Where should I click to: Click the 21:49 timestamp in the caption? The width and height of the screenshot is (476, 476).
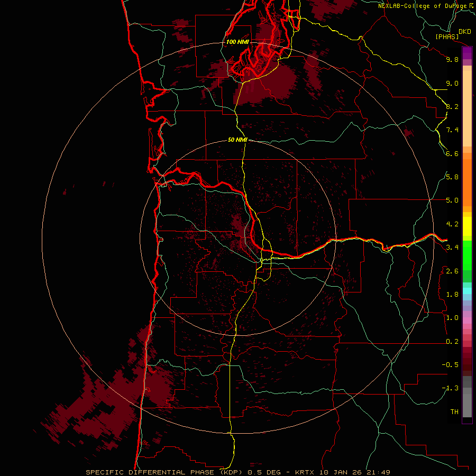[x=379, y=472]
